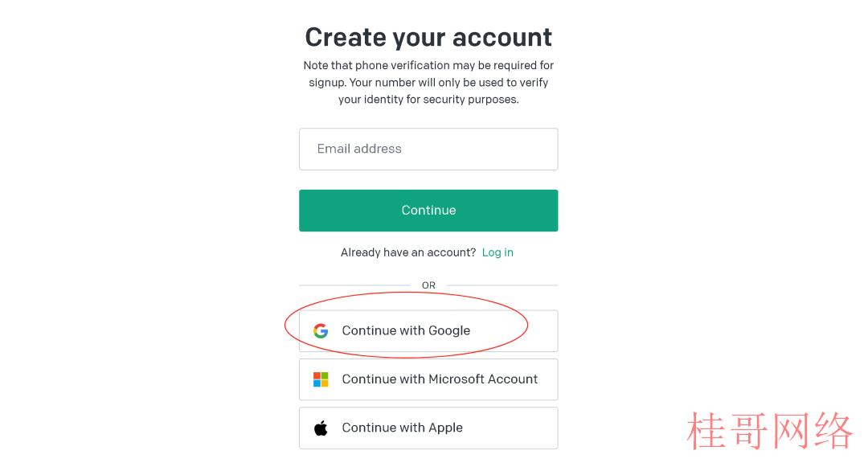Click the OR separator label
The height and width of the screenshot is (463, 868).
428,285
